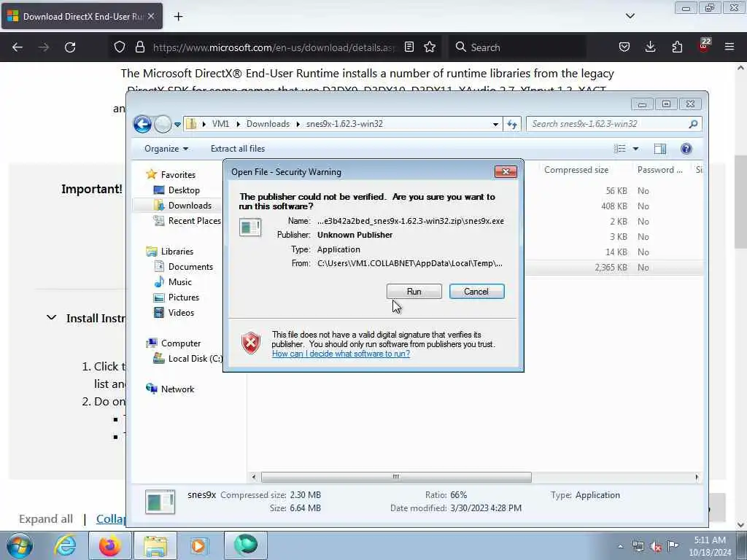Refresh the Explorer folder view
The image size is (747, 560).
point(512,124)
